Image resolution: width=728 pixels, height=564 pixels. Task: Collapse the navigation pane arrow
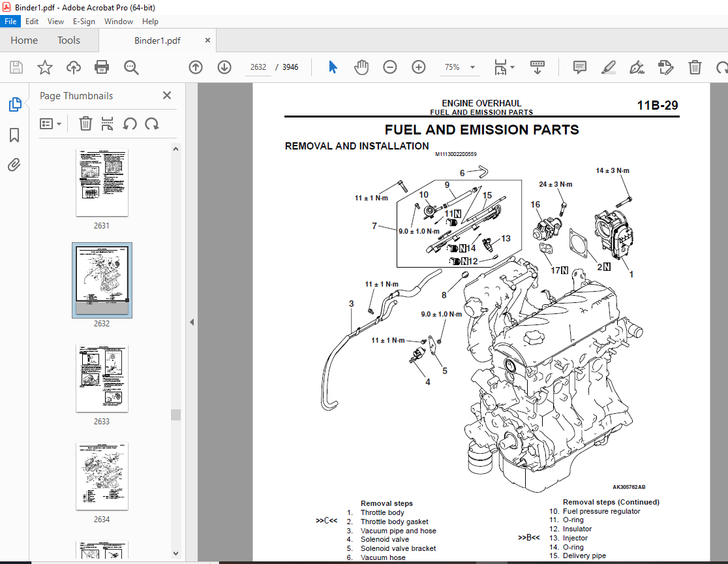[x=192, y=322]
